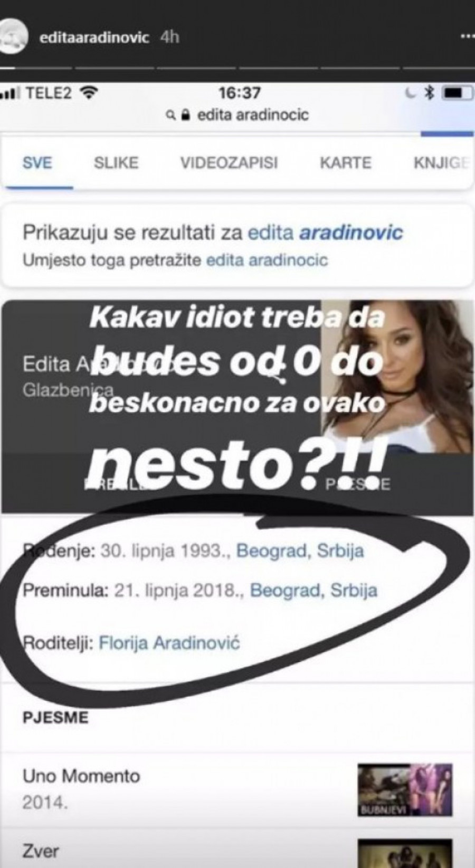Viewport: 475px width, 868px height.
Task: Tap the search magnifier icon in address bar
Action: pos(170,115)
